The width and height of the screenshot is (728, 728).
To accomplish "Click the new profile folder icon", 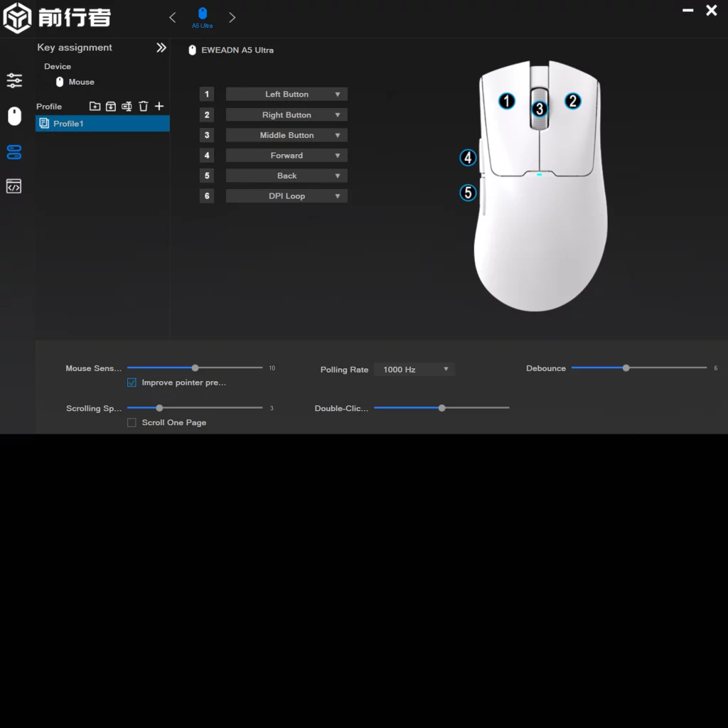I will [x=95, y=107].
